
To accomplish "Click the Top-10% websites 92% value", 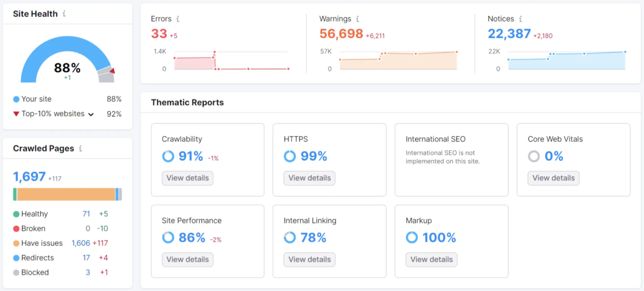I will point(114,114).
